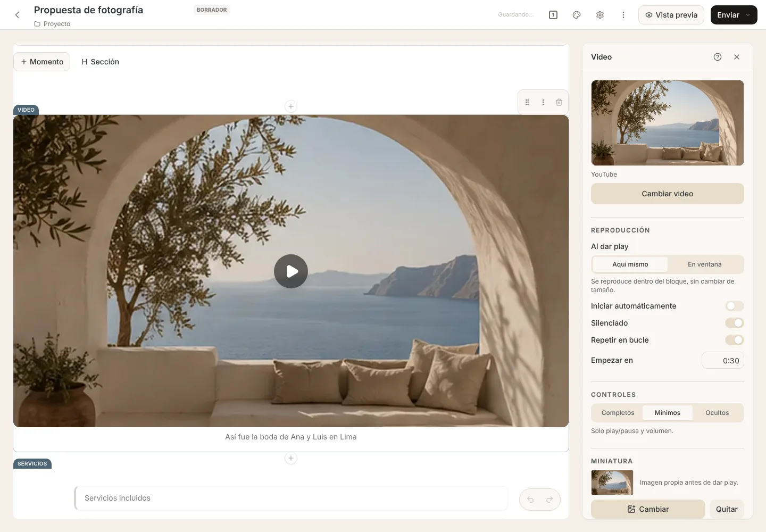Screen dimensions: 766x532
Task: Add a Momento block
Action: [42, 62]
